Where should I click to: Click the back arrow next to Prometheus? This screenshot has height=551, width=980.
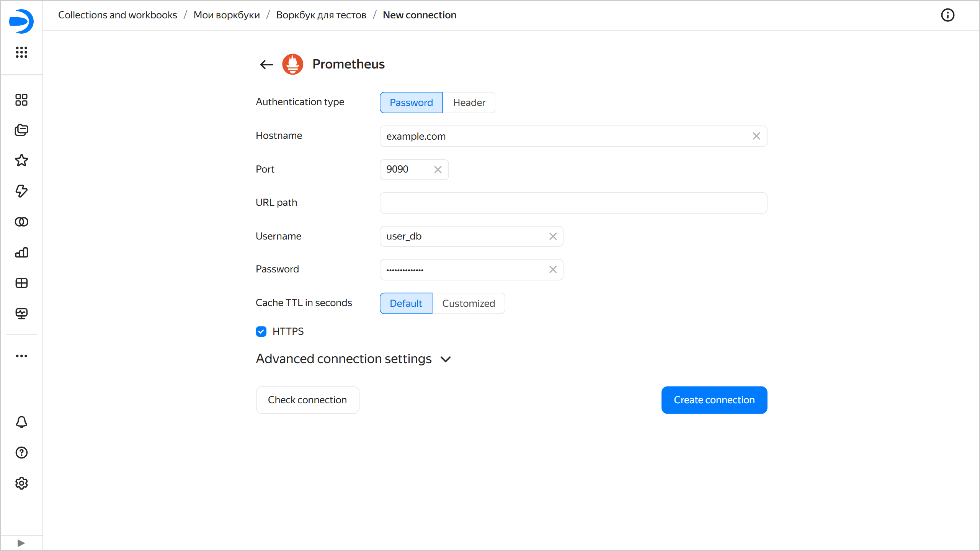266,64
